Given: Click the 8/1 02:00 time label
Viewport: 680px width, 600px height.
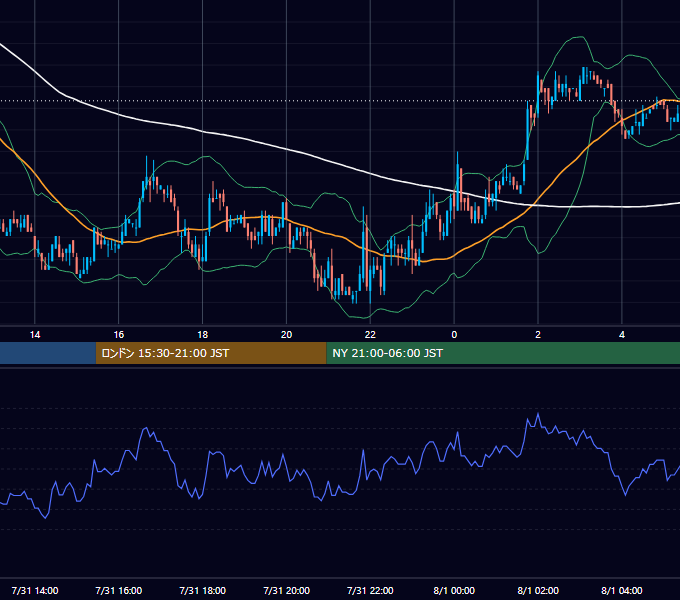Looking at the screenshot, I should (x=538, y=590).
